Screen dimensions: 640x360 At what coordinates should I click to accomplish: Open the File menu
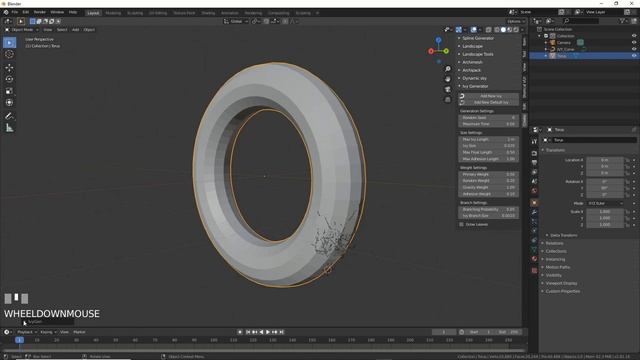pos(15,12)
